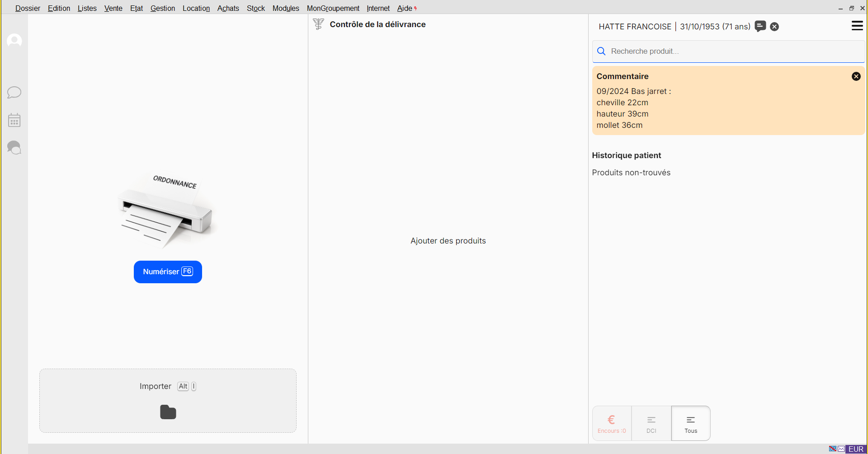Viewport: 868px width, 454px height.
Task: Click the Numériser F6 button
Action: coord(168,271)
